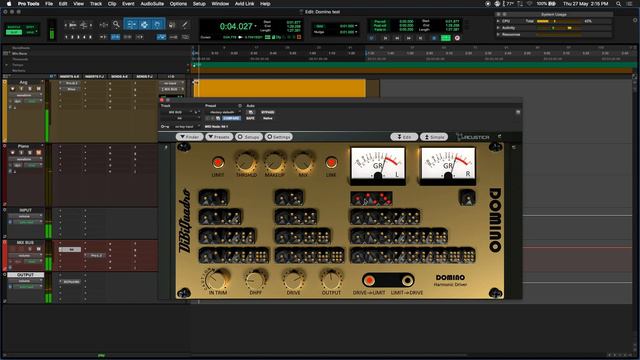640x360 pixels.
Task: Solo the Piano track
Action: (x=30, y=153)
